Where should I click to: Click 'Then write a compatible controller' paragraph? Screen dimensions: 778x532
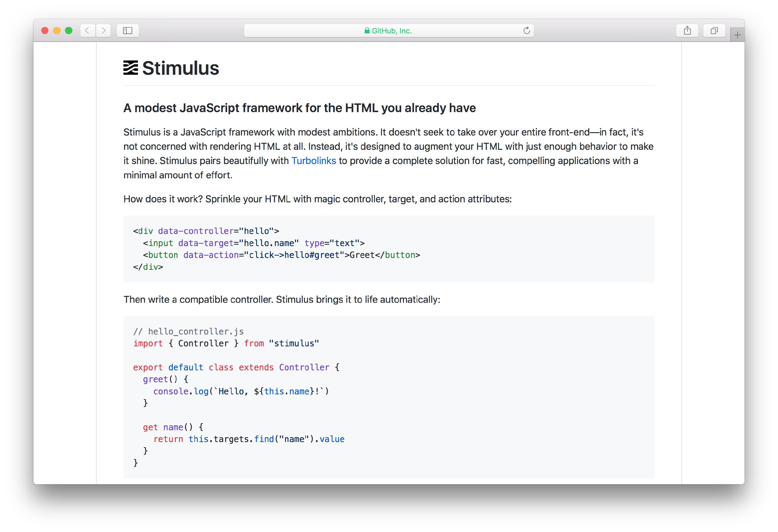coord(282,300)
